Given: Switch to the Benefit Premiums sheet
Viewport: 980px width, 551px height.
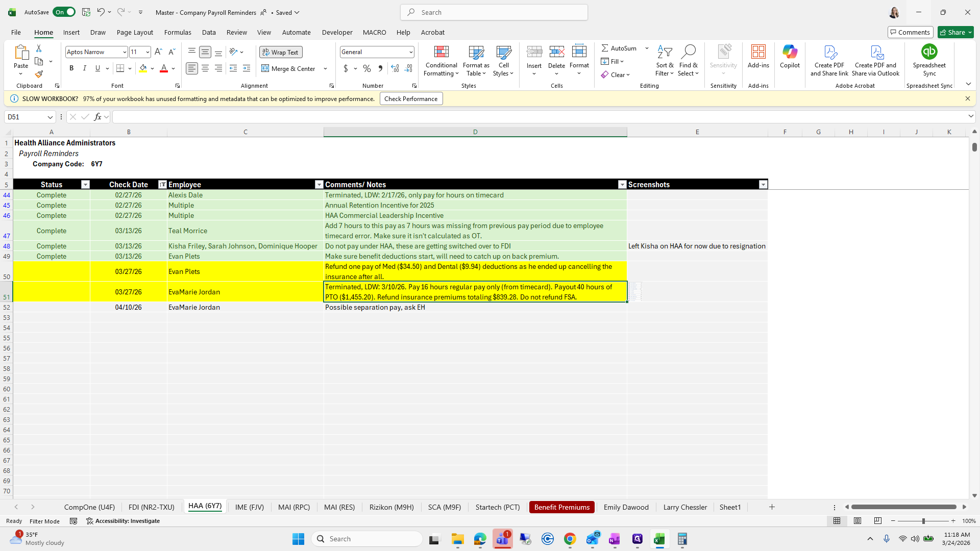Looking at the screenshot, I should [561, 507].
